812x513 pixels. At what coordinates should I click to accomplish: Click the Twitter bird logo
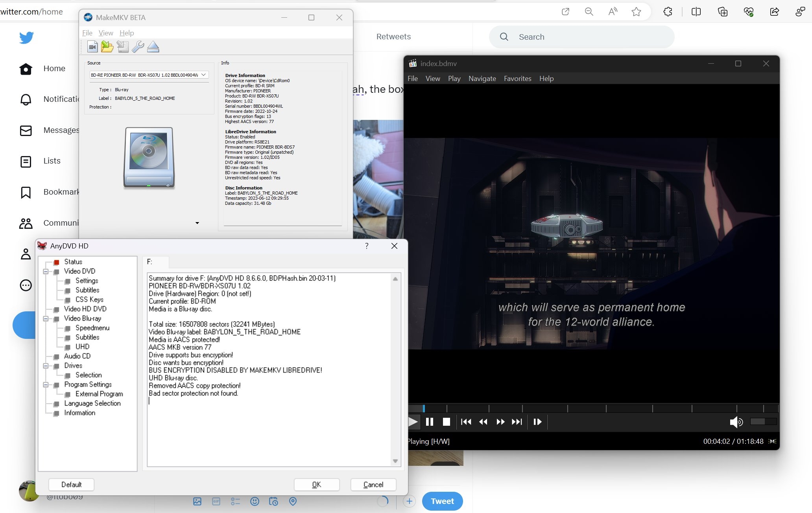[26, 38]
